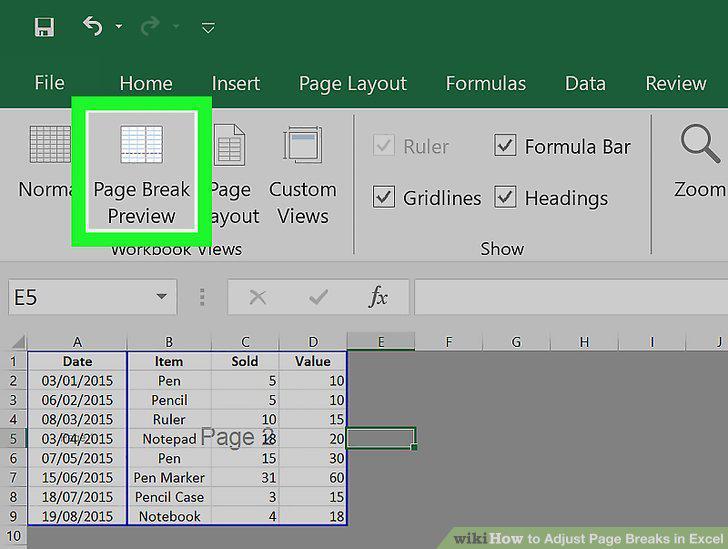Image resolution: width=728 pixels, height=549 pixels.
Task: Click cell with date 19/08/2015
Action: (77, 516)
